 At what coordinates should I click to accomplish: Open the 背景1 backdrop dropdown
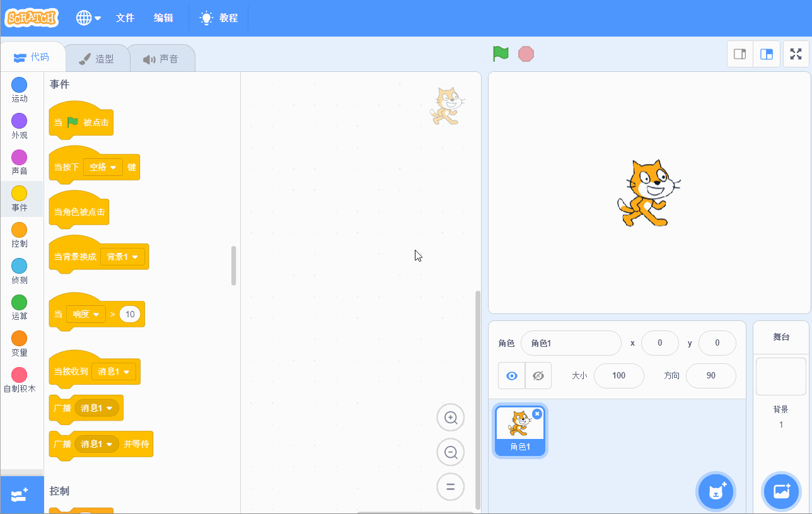coord(122,257)
